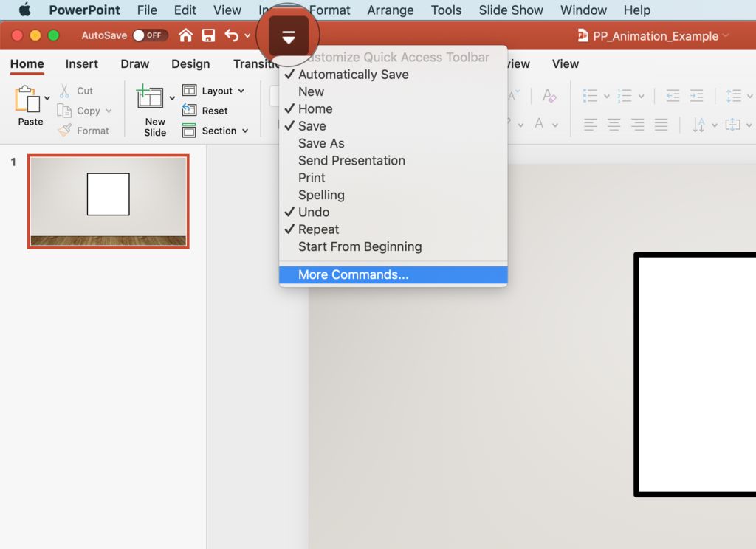Select slide 1 thumbnail
The image size is (756, 549).
[108, 201]
